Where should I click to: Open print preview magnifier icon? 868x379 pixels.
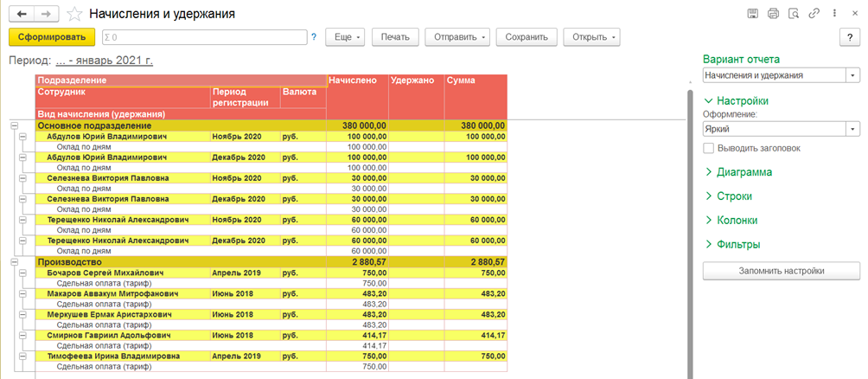point(793,14)
